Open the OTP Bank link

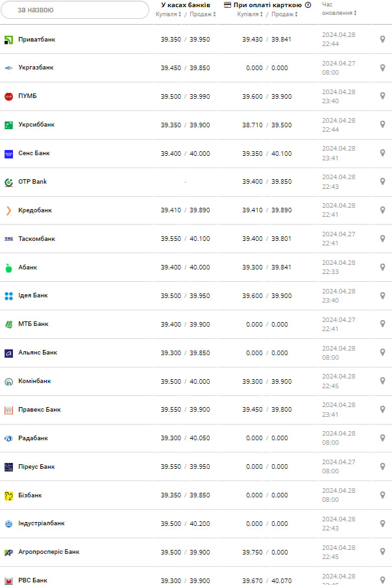tap(32, 182)
